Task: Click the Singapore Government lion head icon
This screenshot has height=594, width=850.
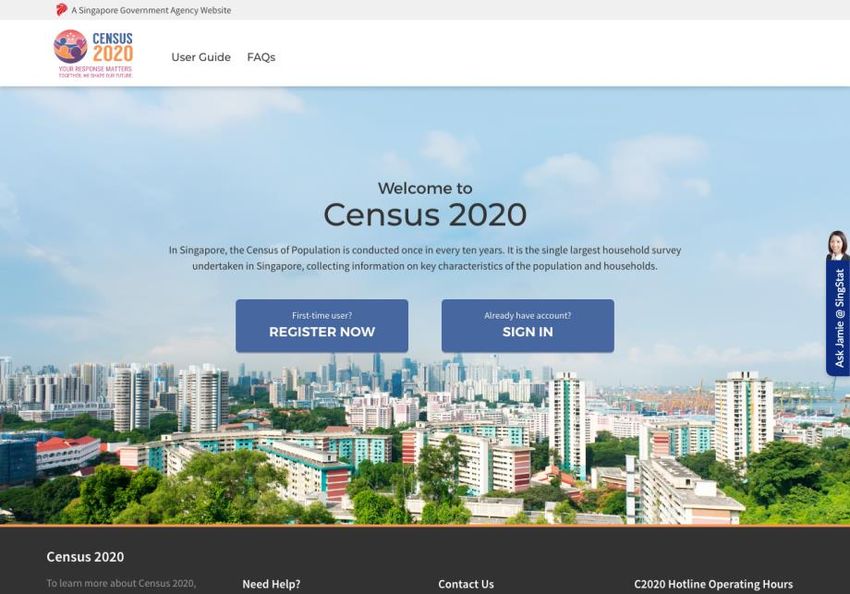Action: coord(61,10)
